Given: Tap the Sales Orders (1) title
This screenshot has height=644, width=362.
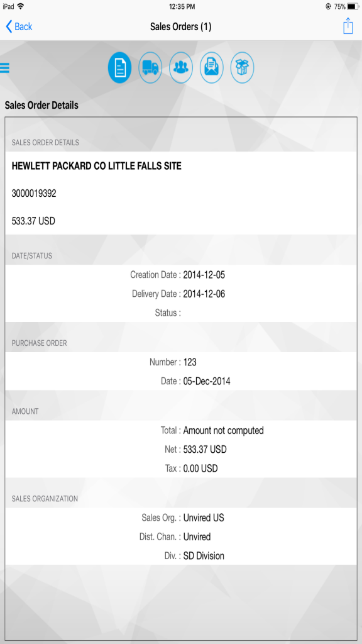Looking at the screenshot, I should tap(180, 27).
